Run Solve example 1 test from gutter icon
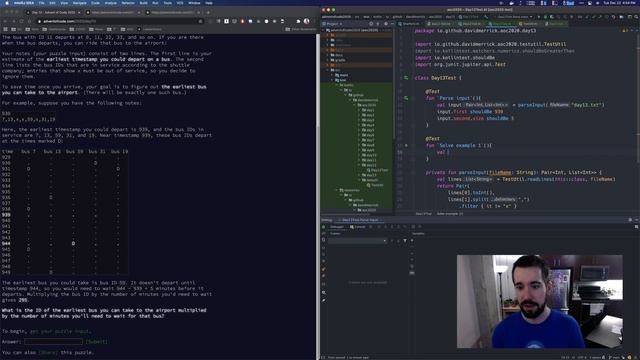This screenshot has width=640, height=360. pyautogui.click(x=406, y=145)
